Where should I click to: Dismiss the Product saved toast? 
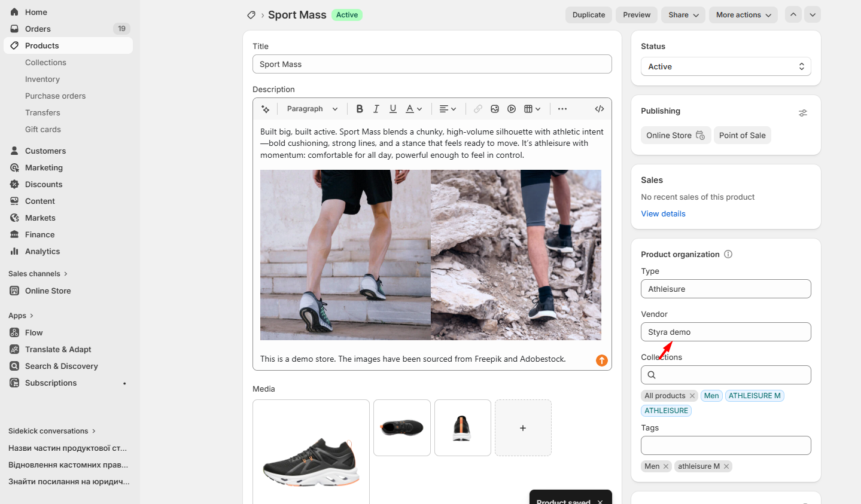tap(600, 502)
